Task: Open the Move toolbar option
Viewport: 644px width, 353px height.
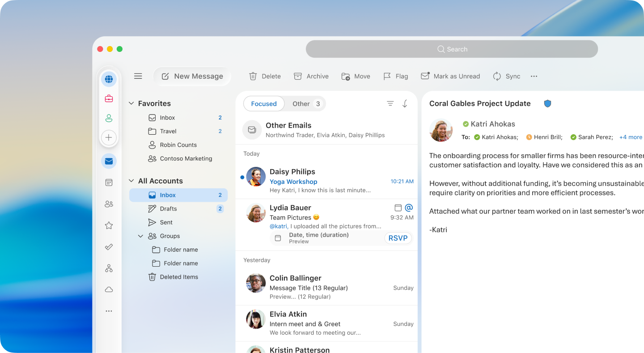Action: (356, 76)
